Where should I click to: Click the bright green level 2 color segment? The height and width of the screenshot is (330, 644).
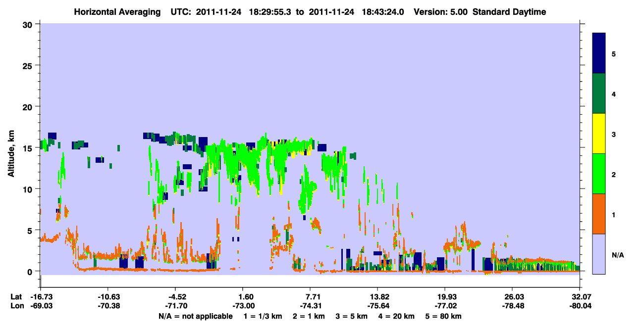click(599, 174)
